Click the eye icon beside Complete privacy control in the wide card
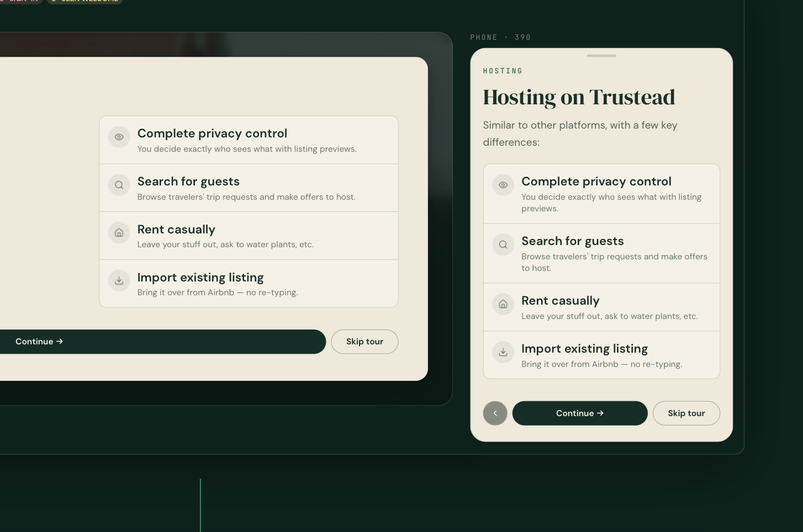The width and height of the screenshot is (803, 532). click(x=119, y=137)
